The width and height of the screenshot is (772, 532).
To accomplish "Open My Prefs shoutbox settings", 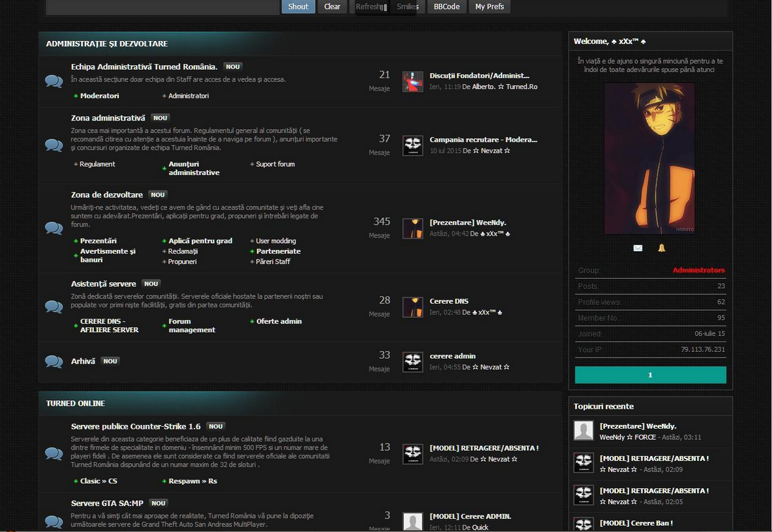I will coord(489,7).
